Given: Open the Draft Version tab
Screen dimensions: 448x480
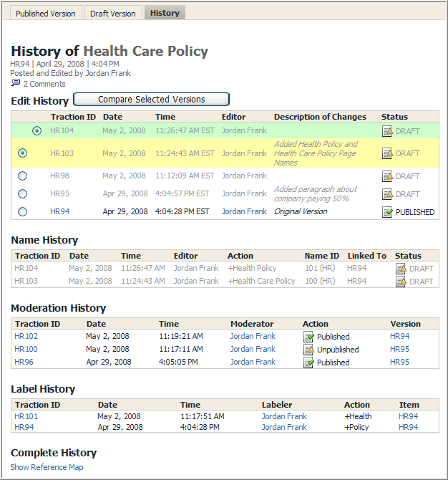Looking at the screenshot, I should [x=112, y=14].
